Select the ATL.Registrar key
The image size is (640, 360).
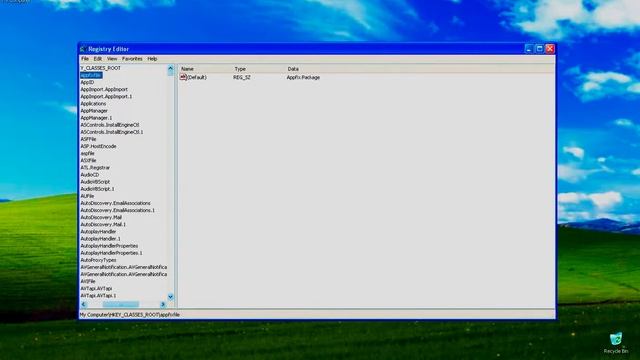pos(95,167)
